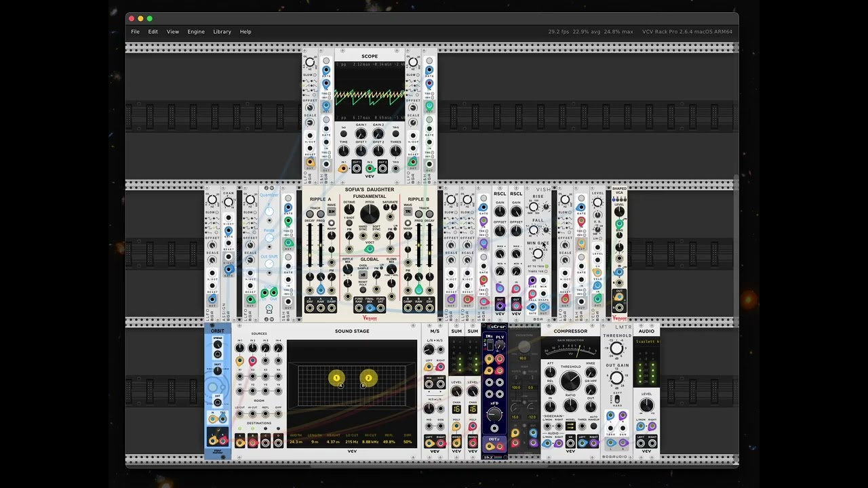The height and width of the screenshot is (488, 868).
Task: Open the Library menu
Action: click(222, 32)
